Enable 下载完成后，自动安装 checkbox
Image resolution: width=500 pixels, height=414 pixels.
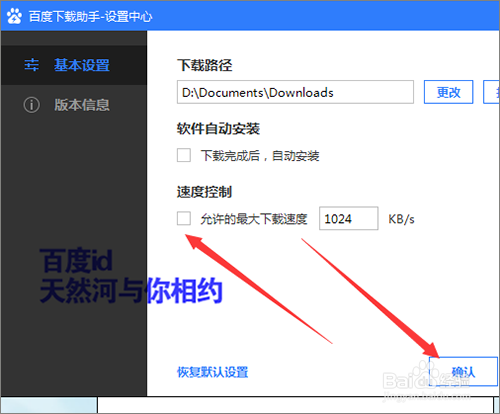[184, 155]
